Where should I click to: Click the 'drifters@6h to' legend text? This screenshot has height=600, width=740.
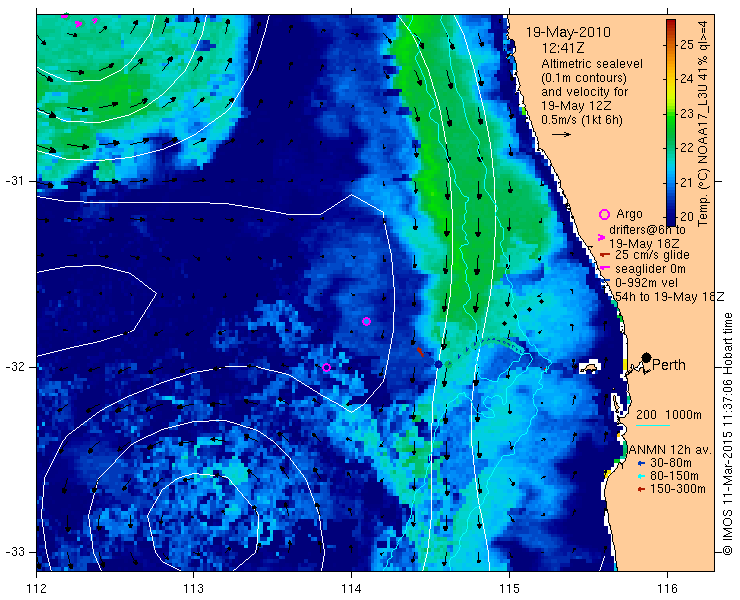[647, 230]
